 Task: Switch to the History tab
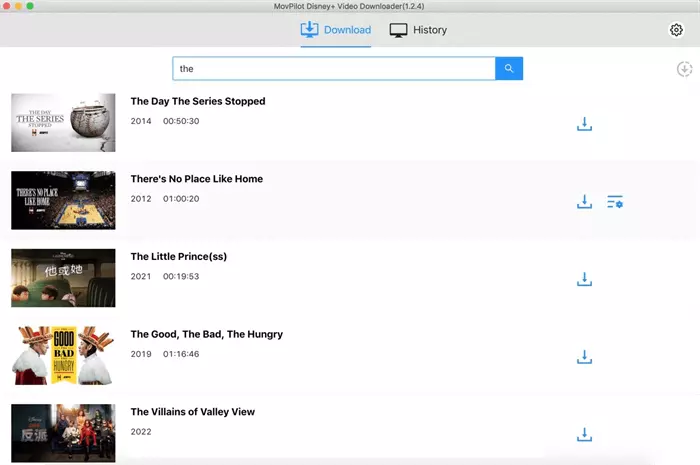418,30
